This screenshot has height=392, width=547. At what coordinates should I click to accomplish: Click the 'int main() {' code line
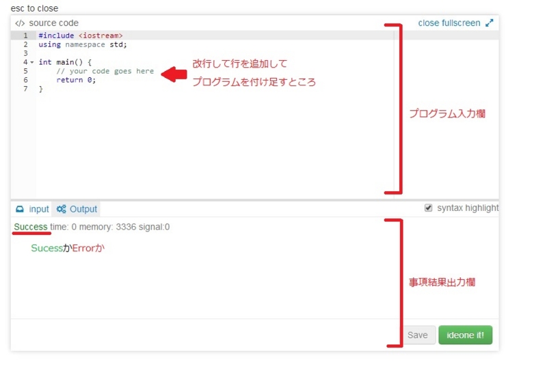point(65,62)
